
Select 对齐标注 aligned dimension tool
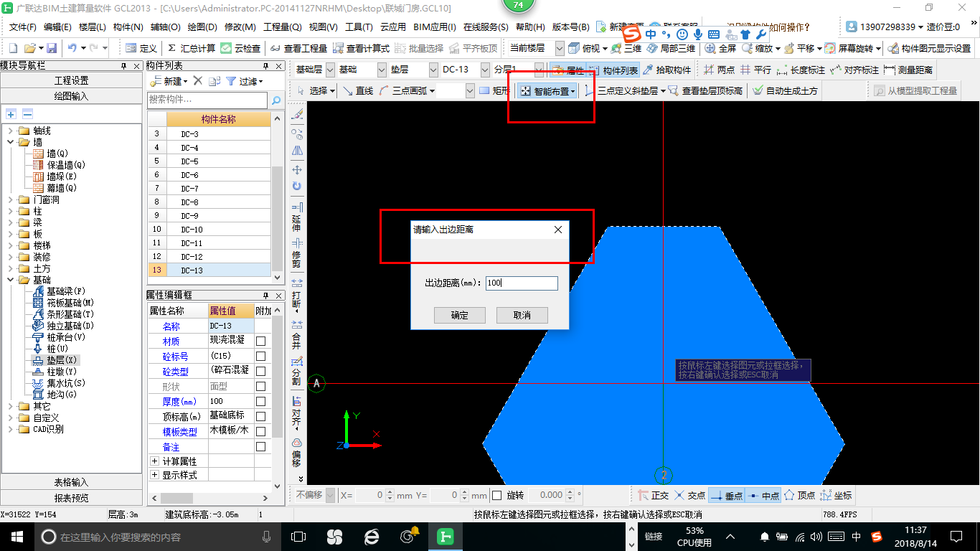click(854, 70)
